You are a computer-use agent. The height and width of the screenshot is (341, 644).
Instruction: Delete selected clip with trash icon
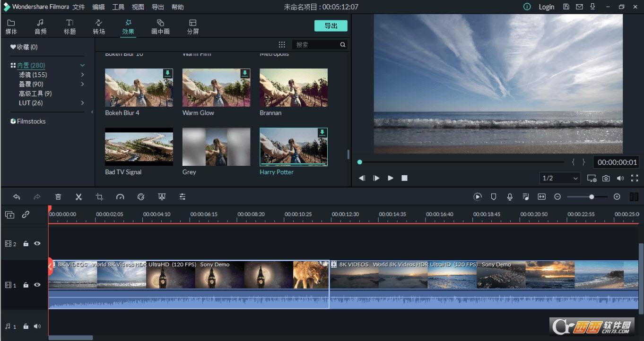58,197
